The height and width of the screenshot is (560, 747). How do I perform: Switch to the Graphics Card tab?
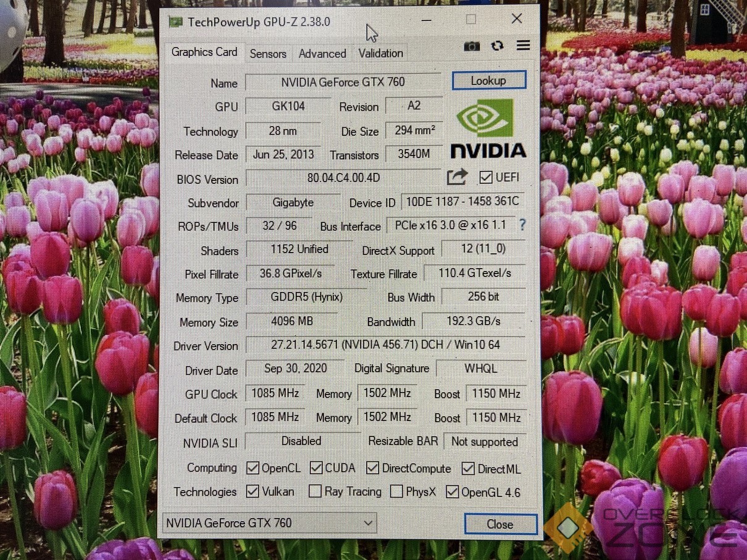pyautogui.click(x=204, y=52)
